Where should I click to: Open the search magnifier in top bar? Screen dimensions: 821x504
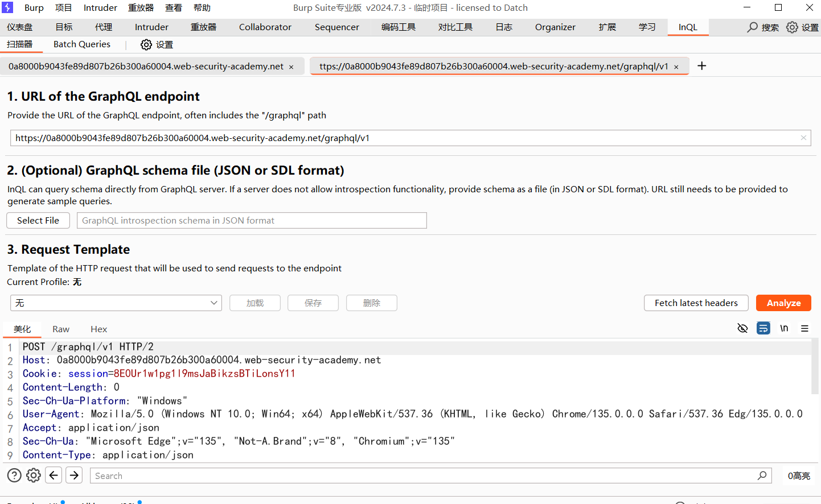tap(753, 27)
